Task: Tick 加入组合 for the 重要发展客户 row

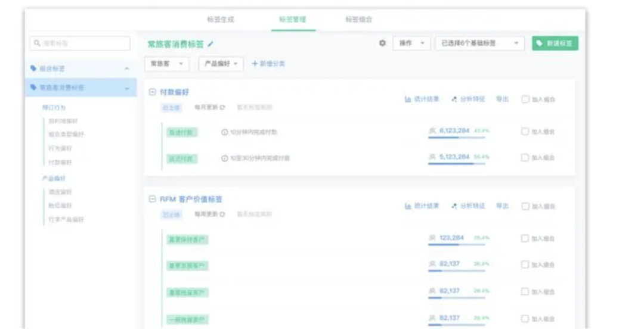Action: (525, 264)
